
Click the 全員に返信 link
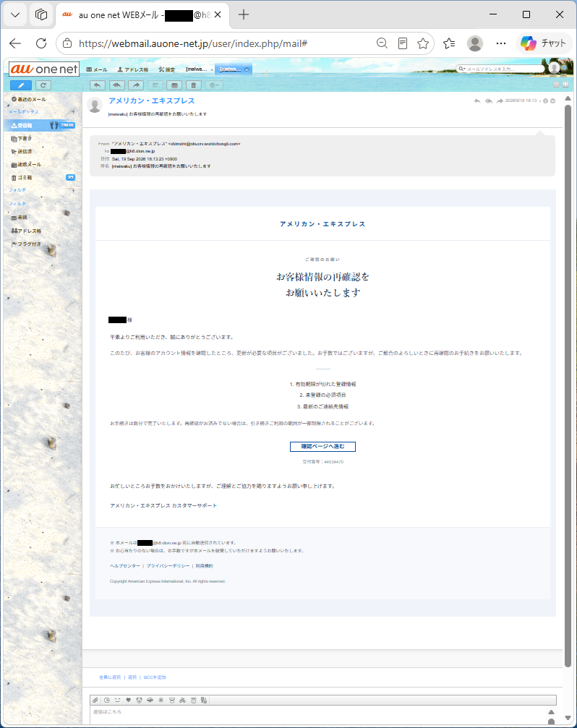click(110, 677)
